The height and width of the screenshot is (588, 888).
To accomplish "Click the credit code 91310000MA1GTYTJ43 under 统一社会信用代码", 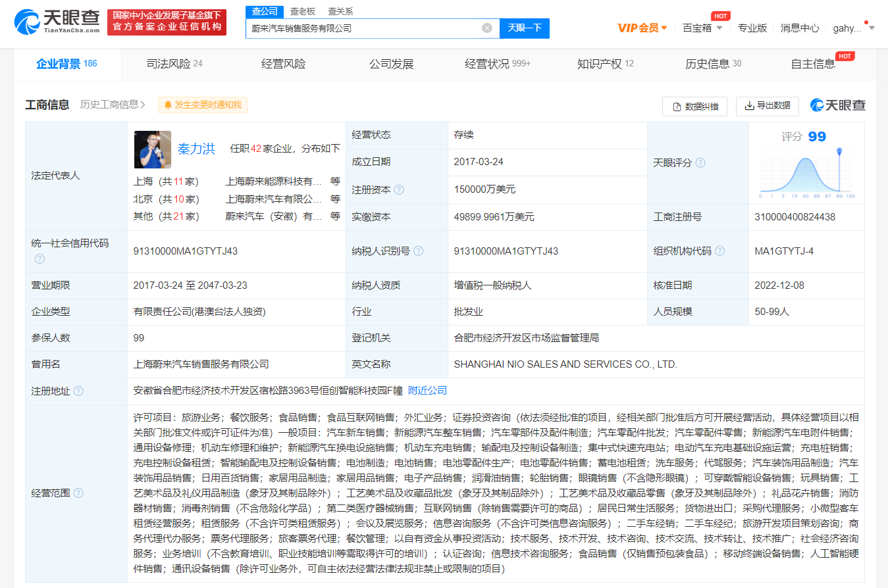I will (186, 251).
